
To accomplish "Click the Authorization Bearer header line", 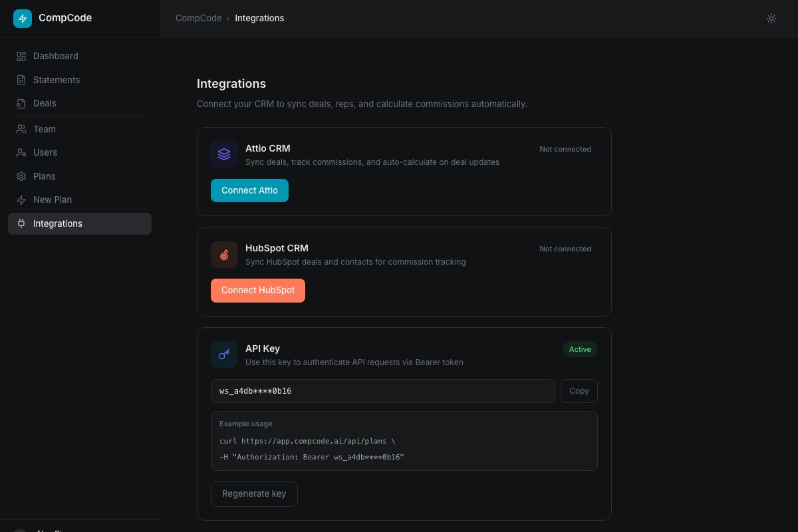I will pos(312,457).
